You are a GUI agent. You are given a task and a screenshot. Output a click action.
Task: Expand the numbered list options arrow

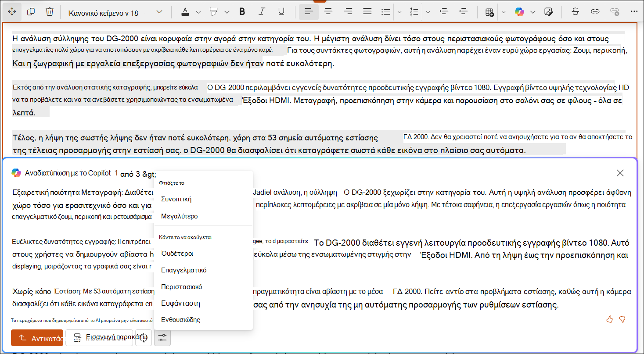click(428, 12)
